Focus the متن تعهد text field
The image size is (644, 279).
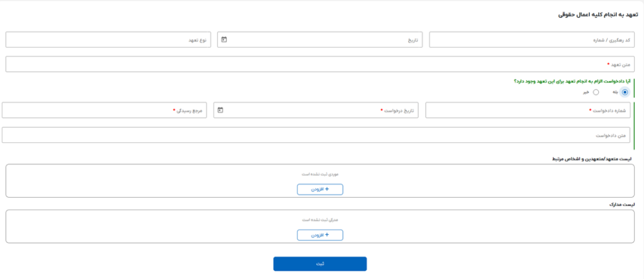(319, 64)
